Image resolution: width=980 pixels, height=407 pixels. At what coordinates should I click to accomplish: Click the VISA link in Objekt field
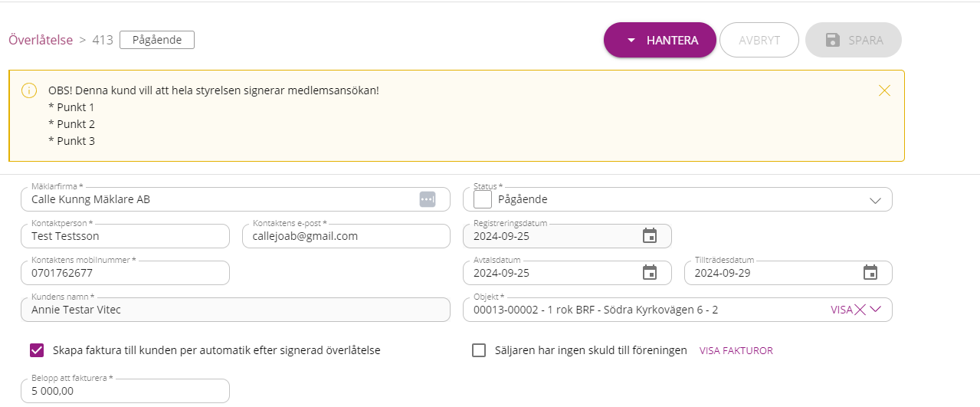841,310
